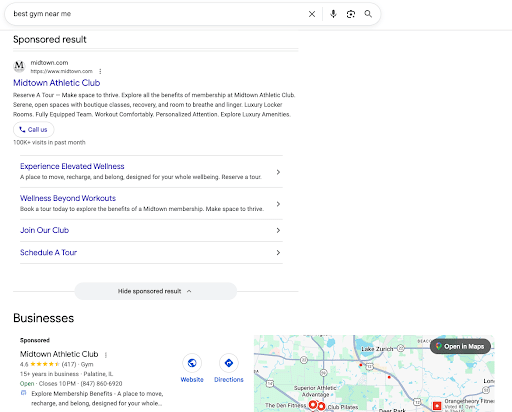Click the Orangetheory Fitness map marker
This screenshot has width=512, height=412.
tap(437, 406)
